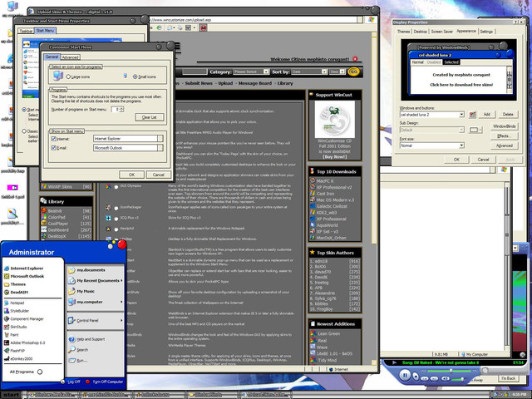Click the Turn Off Computer icon
532x399 pixels.
pos(87,382)
